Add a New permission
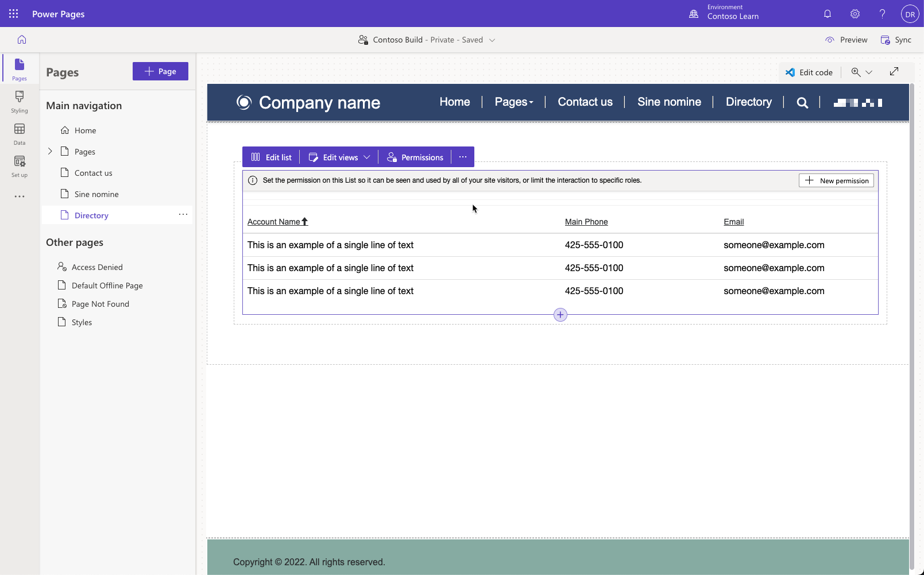 836,180
